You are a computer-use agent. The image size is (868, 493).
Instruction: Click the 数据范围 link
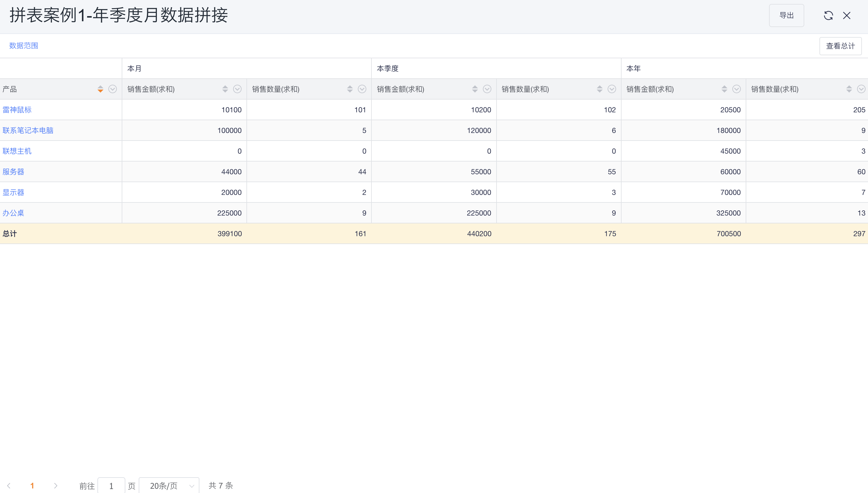[x=24, y=46]
